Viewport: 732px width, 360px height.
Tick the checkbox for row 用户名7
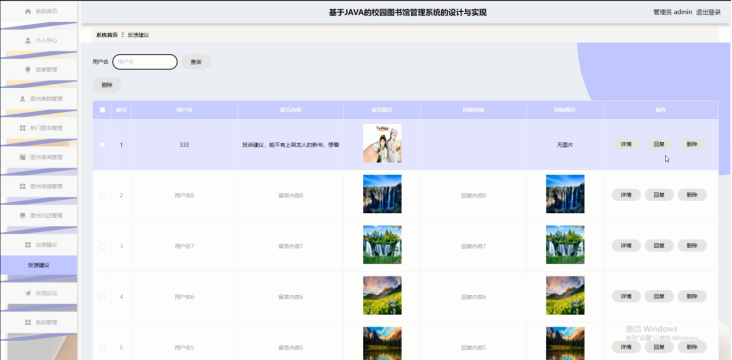click(x=102, y=246)
